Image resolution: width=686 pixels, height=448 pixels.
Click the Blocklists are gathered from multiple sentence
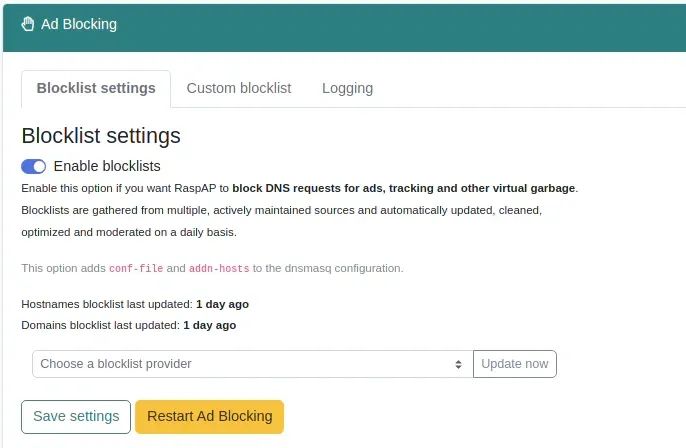coord(281,210)
